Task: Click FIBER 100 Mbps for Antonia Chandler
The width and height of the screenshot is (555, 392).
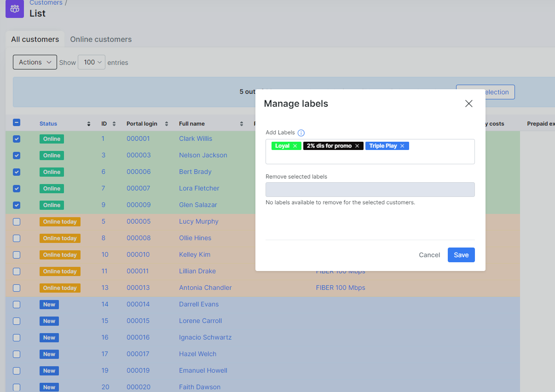Action: coord(341,288)
